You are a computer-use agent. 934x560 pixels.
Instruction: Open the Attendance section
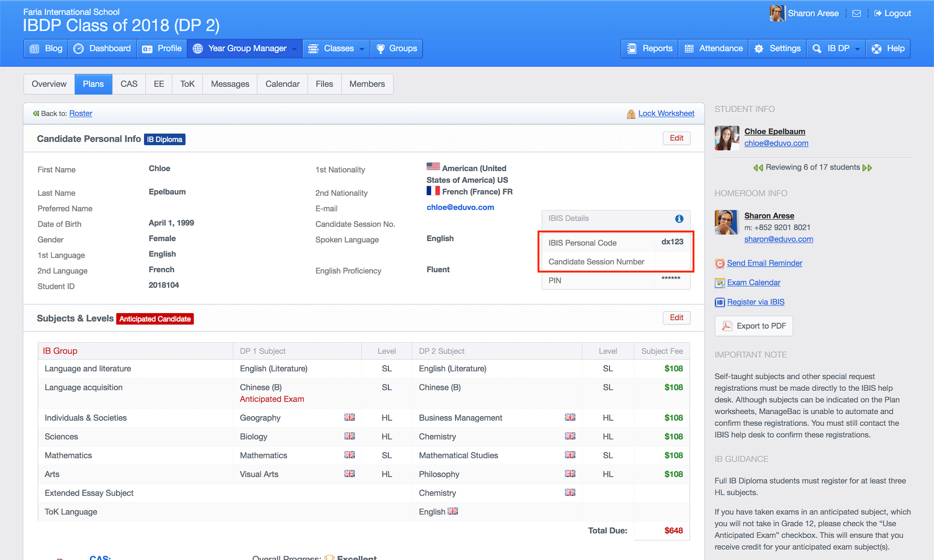713,49
